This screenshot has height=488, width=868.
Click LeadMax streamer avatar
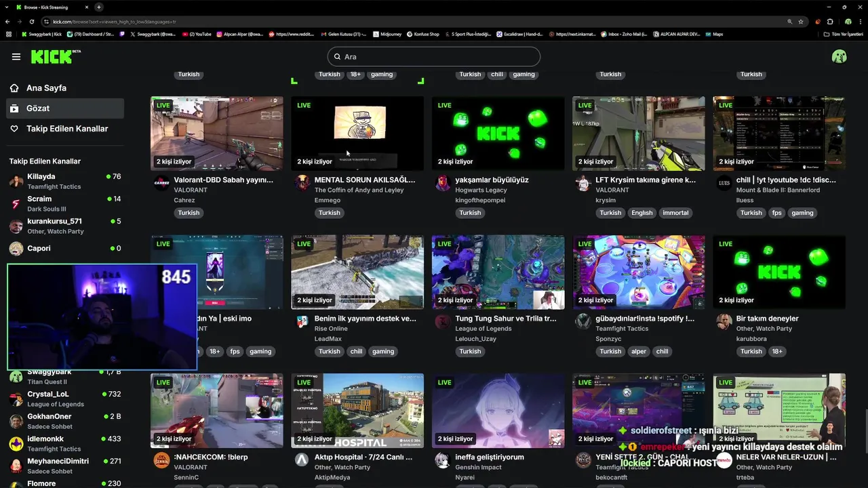(302, 322)
